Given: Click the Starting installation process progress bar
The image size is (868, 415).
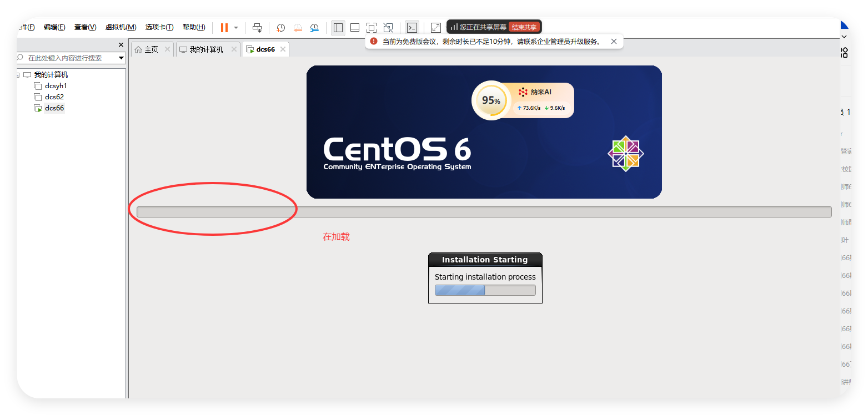Looking at the screenshot, I should pyautogui.click(x=485, y=290).
